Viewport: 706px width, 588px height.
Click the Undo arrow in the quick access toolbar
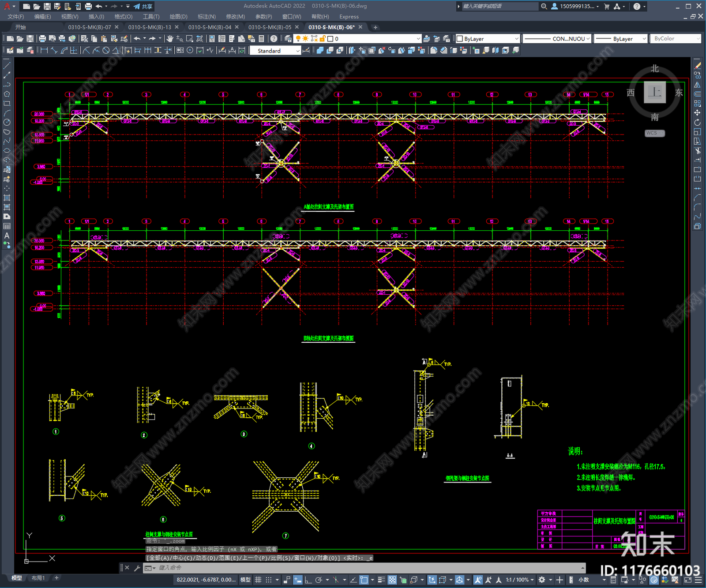click(99, 6)
